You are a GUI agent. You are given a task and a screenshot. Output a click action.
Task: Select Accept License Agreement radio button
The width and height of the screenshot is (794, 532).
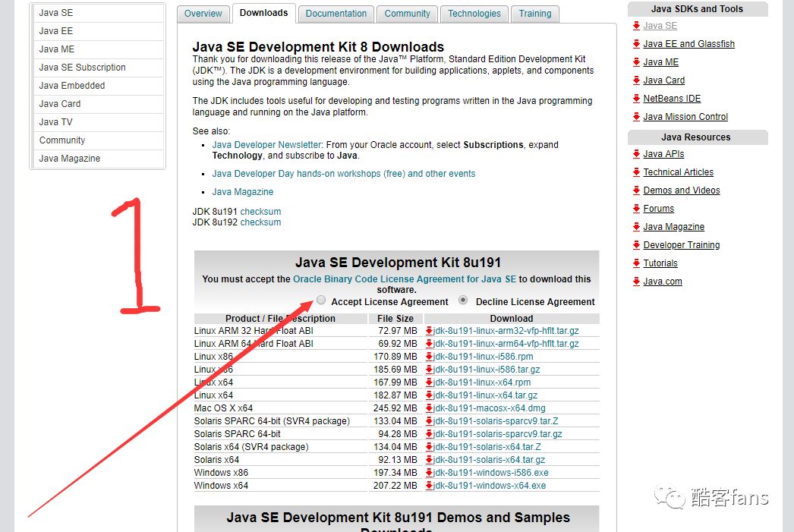tap(321, 301)
